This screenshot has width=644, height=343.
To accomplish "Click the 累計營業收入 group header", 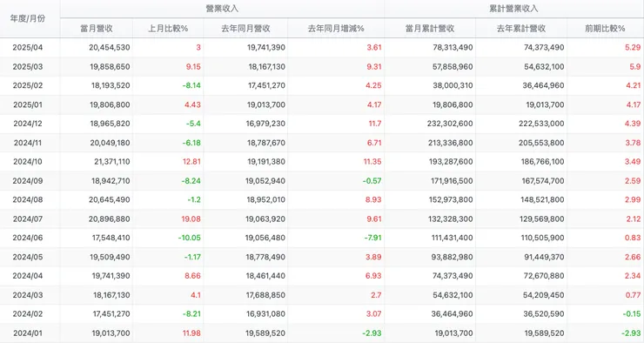I will click(513, 9).
